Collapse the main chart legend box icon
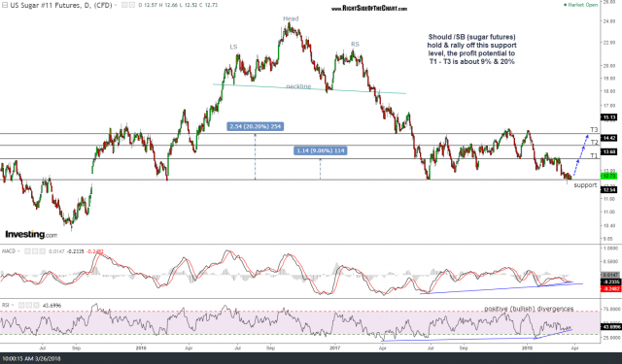622x364 pixels. pyautogui.click(x=4, y=5)
